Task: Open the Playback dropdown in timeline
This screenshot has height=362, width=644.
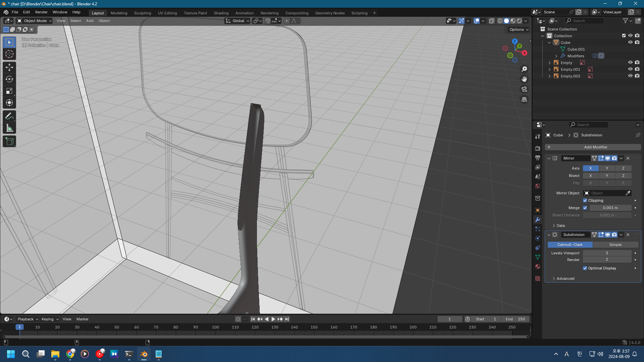Action: [28, 319]
